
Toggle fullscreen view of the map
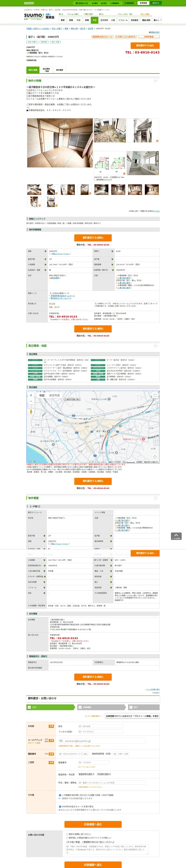click(x=155, y=395)
